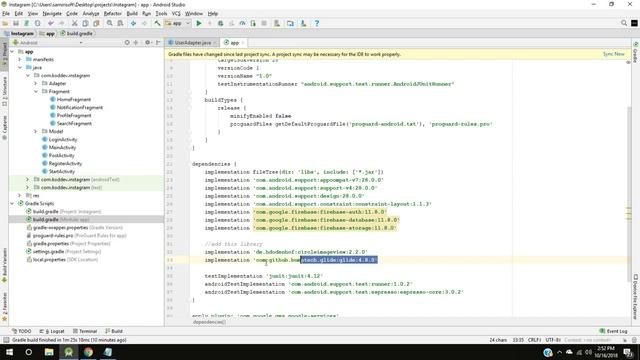Image resolution: width=640 pixels, height=360 pixels.
Task: Open the Logcat tool window
Action: click(52, 331)
